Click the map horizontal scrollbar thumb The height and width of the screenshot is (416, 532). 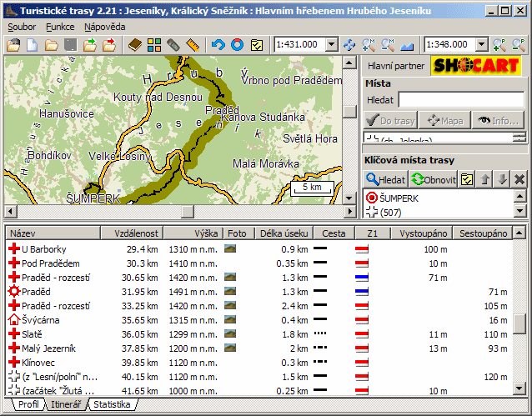(x=188, y=210)
